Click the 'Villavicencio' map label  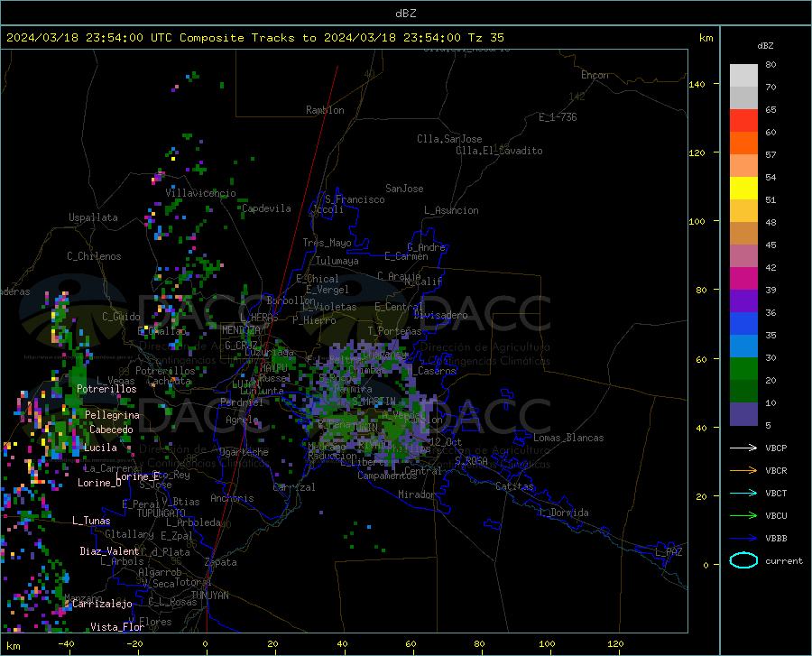tap(200, 193)
